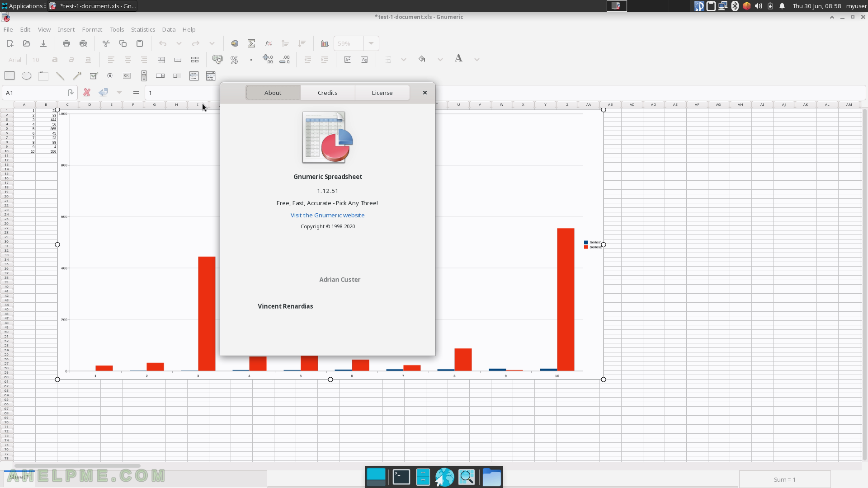Expand the undo history dropdown
The width and height of the screenshot is (868, 488).
click(179, 43)
